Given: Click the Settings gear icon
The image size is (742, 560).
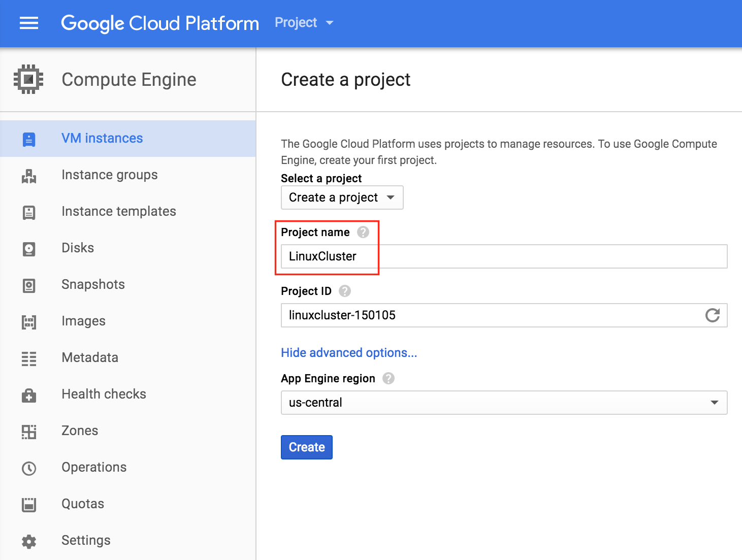Looking at the screenshot, I should (29, 541).
